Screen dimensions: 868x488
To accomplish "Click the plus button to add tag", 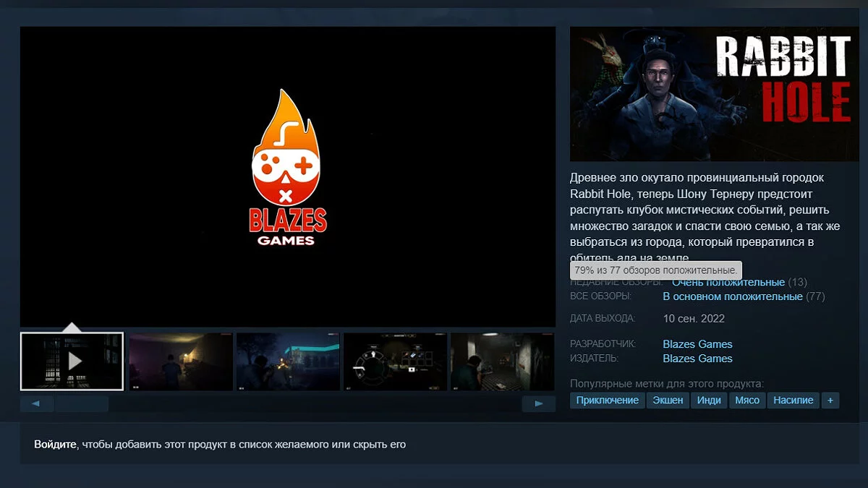I will tap(830, 400).
